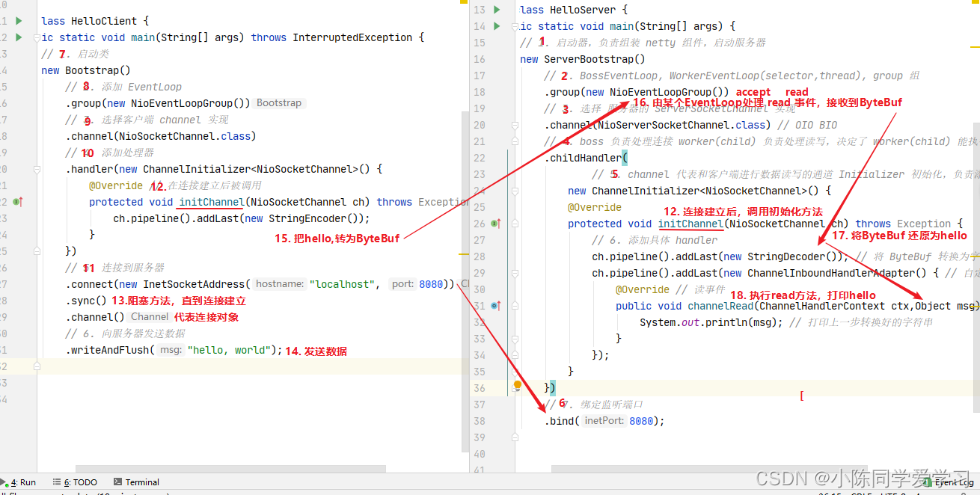Image resolution: width=980 pixels, height=495 pixels.
Task: Click the "hello, world" string literal
Action: tap(229, 350)
